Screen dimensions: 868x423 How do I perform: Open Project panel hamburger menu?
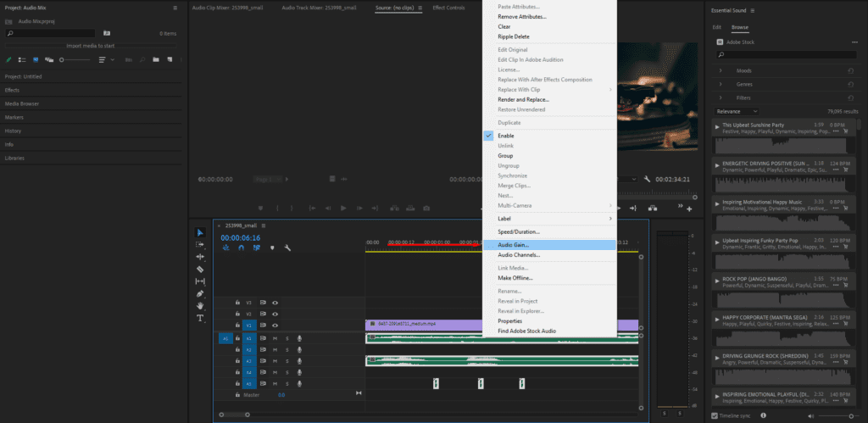pyautogui.click(x=175, y=8)
